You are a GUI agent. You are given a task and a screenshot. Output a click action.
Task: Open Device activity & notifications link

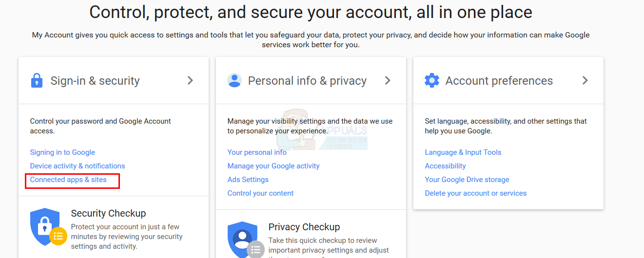click(78, 166)
